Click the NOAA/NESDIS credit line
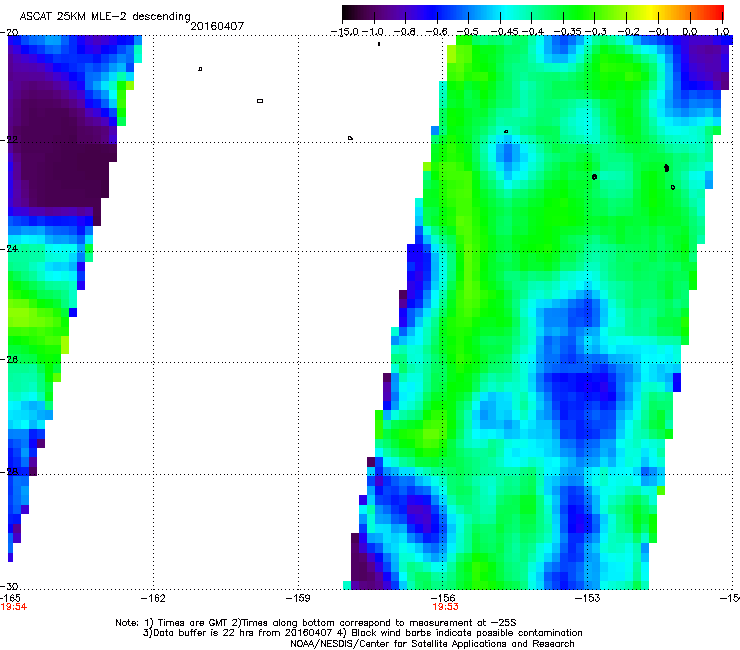740x650 pixels. click(432, 644)
